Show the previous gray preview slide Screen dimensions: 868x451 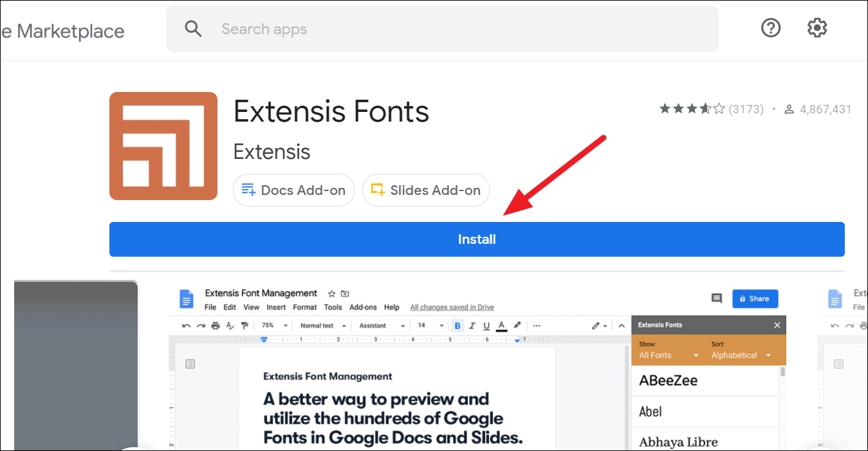(76, 365)
